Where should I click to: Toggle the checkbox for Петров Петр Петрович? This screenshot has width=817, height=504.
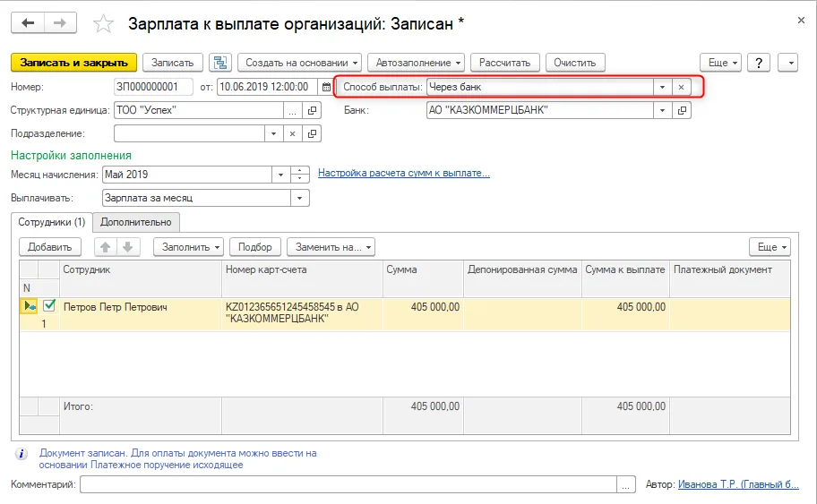49,305
